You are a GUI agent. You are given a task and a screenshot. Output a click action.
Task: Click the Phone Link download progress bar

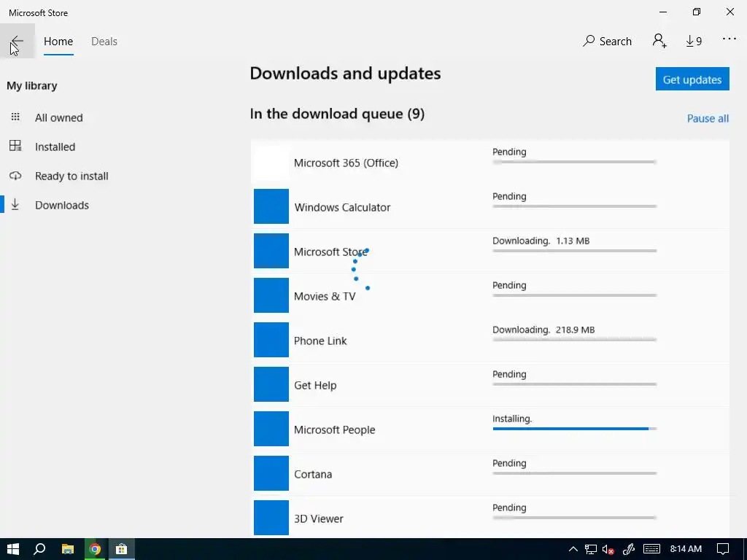point(575,340)
